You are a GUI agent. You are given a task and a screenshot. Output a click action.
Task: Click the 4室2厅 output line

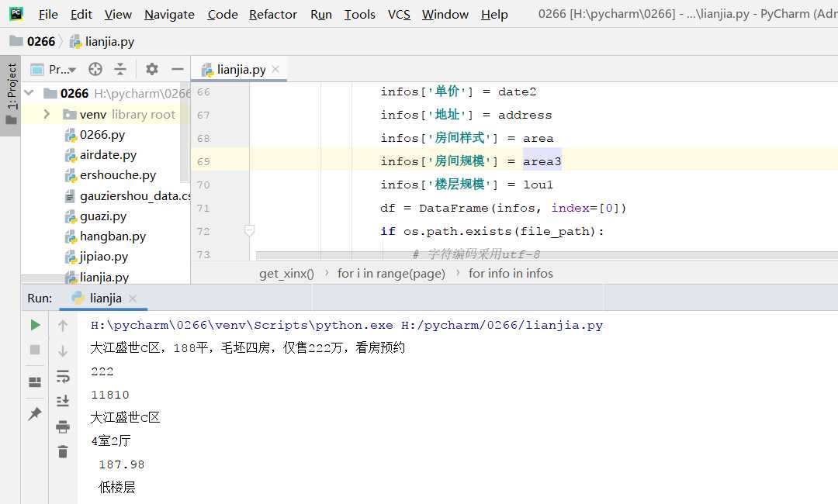tap(111, 441)
